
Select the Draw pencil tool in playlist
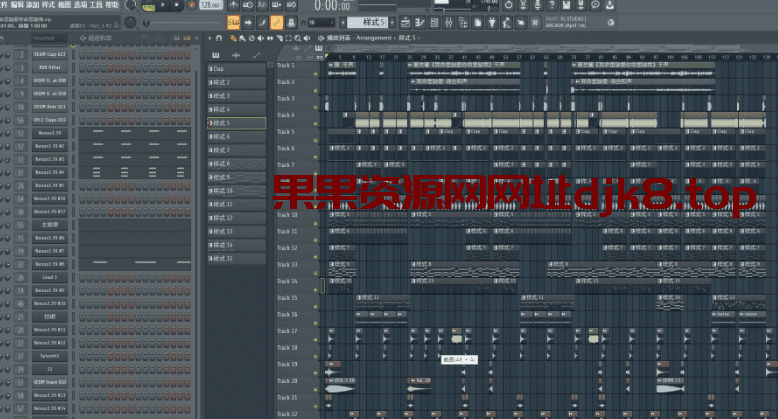pyautogui.click(x=233, y=38)
